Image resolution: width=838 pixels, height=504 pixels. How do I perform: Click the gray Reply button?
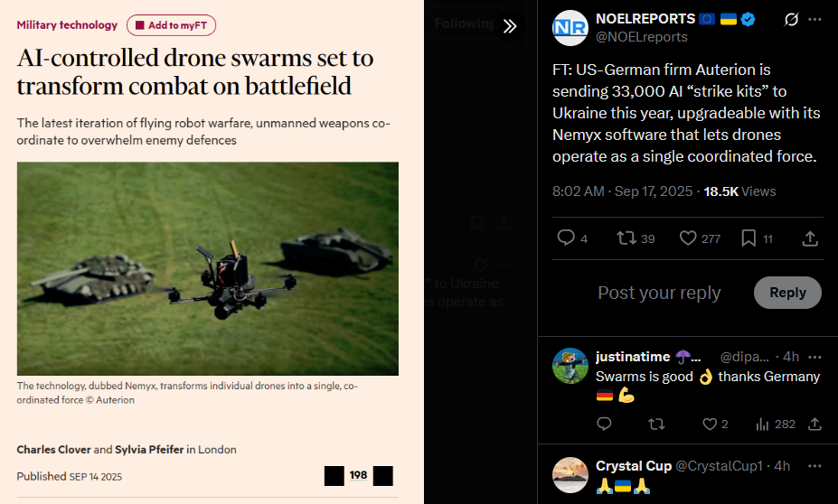tap(787, 293)
